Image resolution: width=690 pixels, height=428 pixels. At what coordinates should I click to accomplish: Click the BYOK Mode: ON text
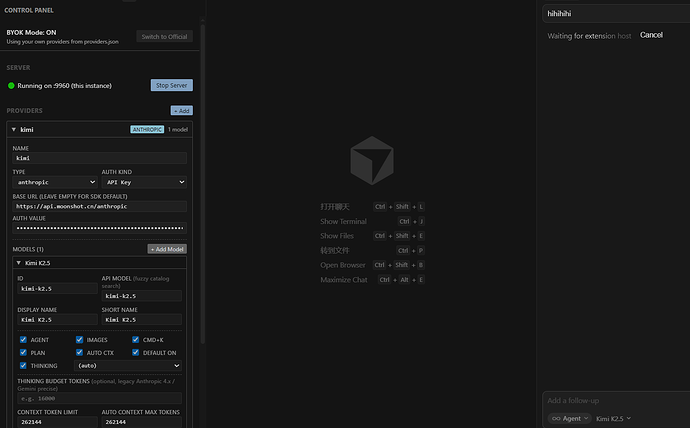click(x=31, y=33)
